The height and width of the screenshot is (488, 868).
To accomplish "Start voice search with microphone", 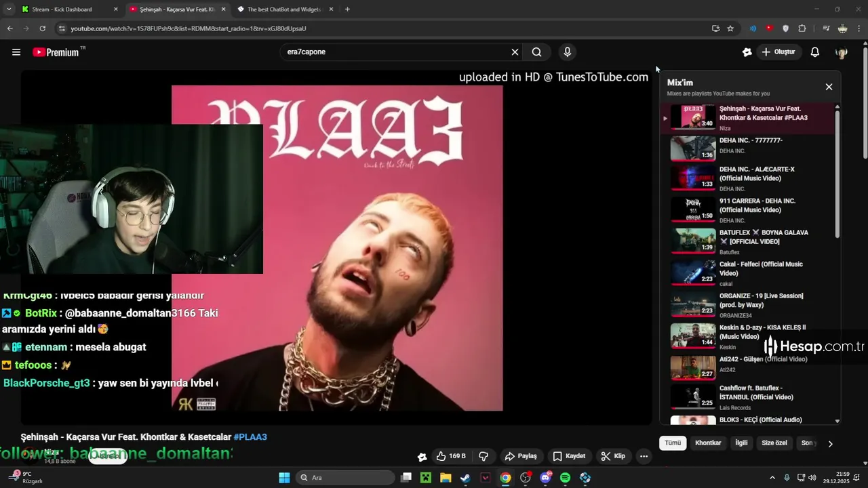I will pos(568,52).
